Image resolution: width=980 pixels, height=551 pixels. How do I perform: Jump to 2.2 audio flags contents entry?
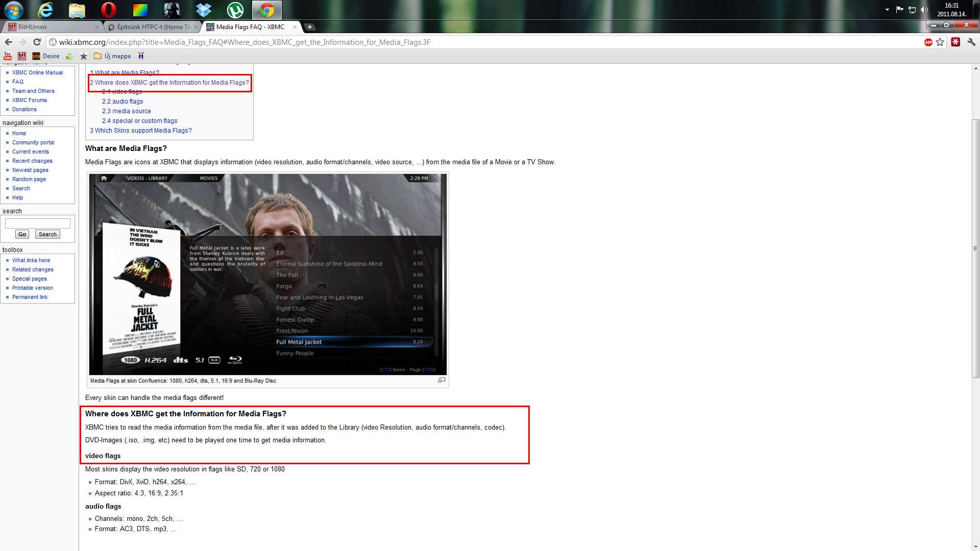(x=122, y=102)
